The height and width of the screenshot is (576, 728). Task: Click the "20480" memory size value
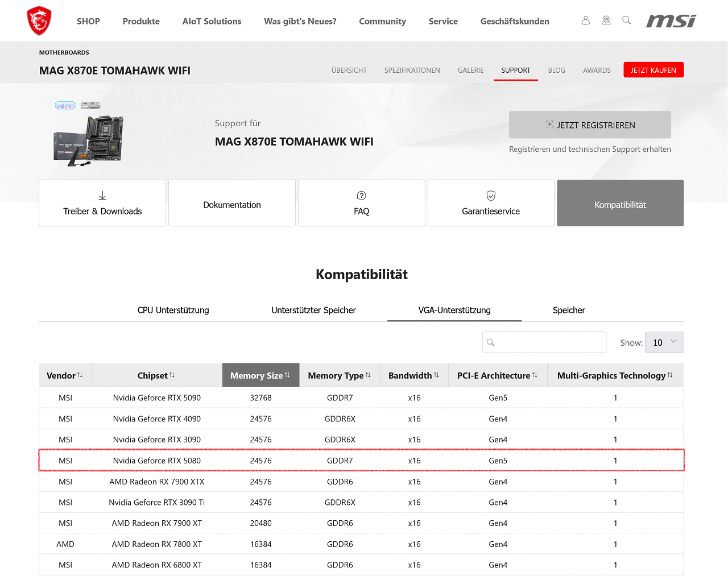[x=261, y=523]
